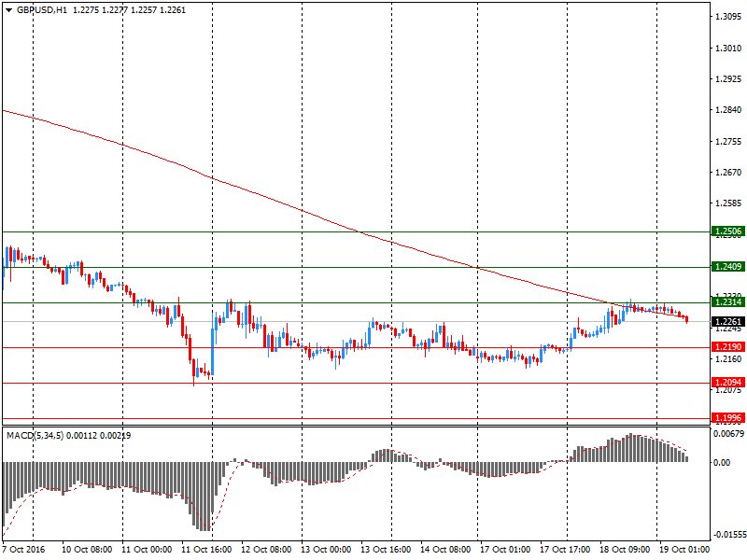Select the MACD -0.01555 scale minimum value
Screen dimensions: 747x560
pos(728,535)
